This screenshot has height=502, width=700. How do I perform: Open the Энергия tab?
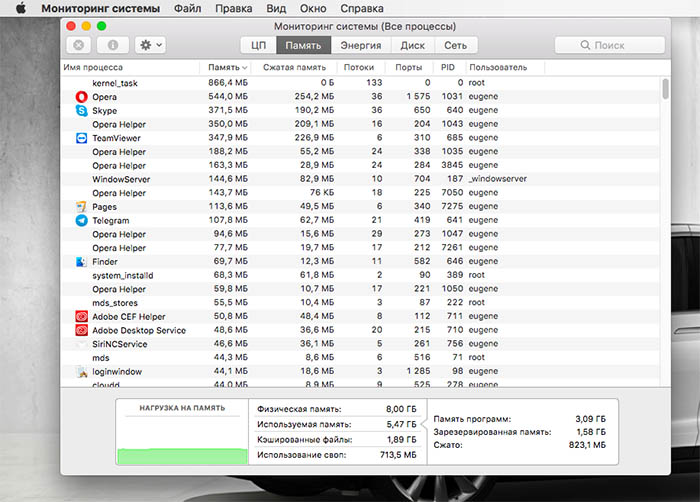pos(361,45)
